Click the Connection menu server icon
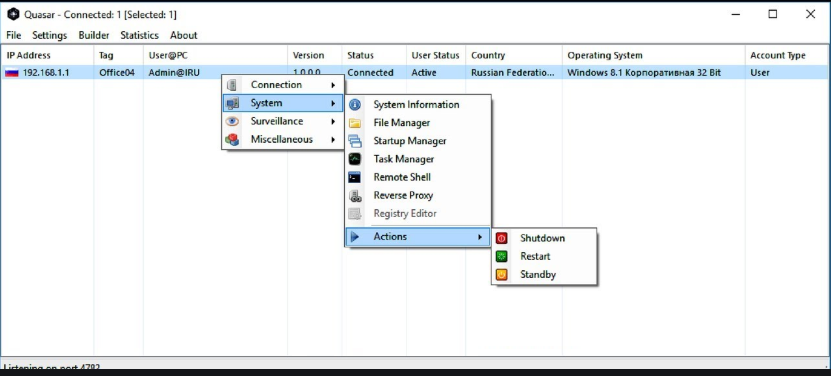 [x=232, y=85]
